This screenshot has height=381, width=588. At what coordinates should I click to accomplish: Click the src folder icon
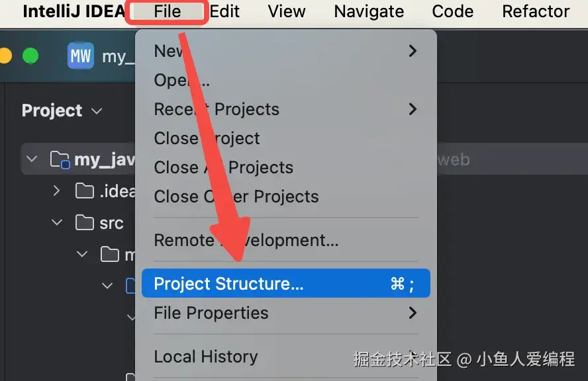(x=85, y=223)
